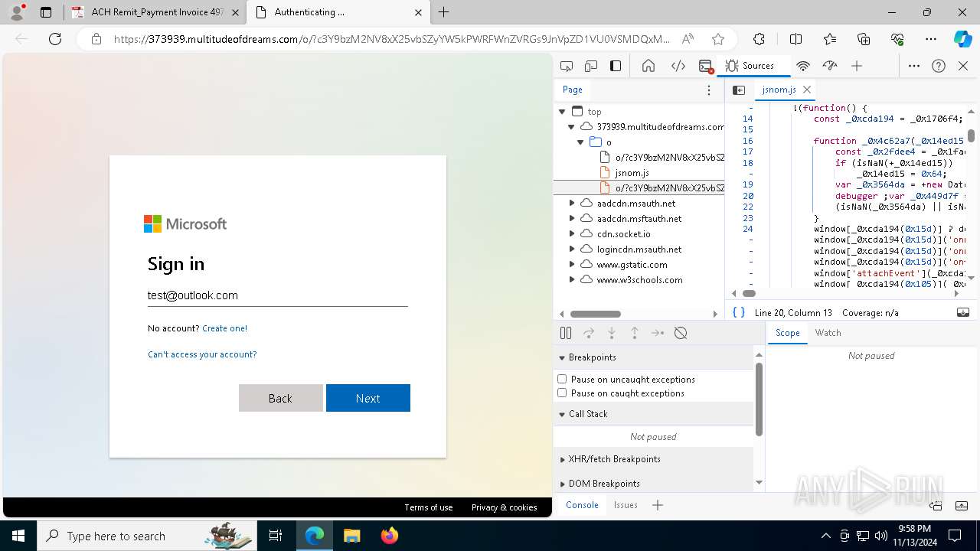
Task: Open File Explorer from the taskbar
Action: click(x=352, y=536)
